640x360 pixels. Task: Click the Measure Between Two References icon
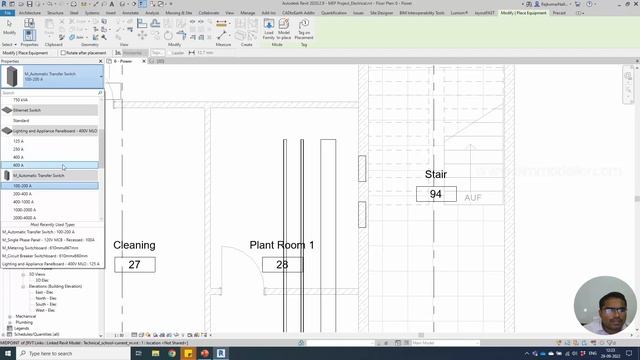point(222,36)
